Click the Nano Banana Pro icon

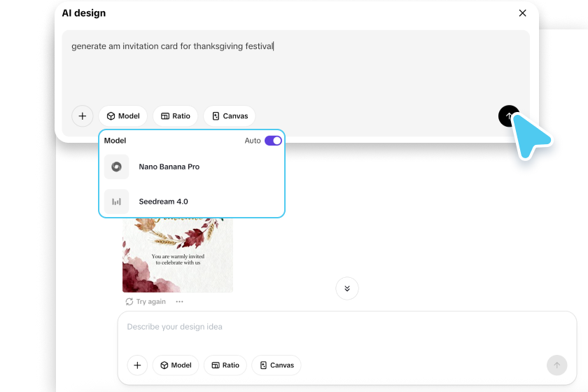(x=116, y=167)
